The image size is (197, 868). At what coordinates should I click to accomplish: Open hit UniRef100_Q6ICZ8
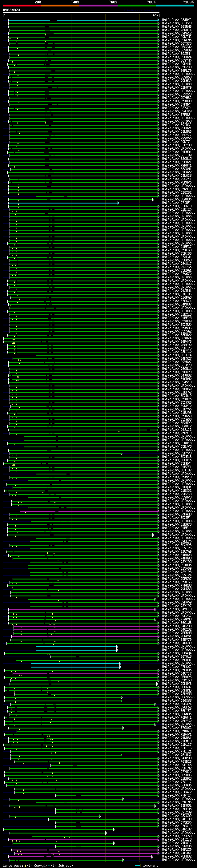click(x=177, y=23)
